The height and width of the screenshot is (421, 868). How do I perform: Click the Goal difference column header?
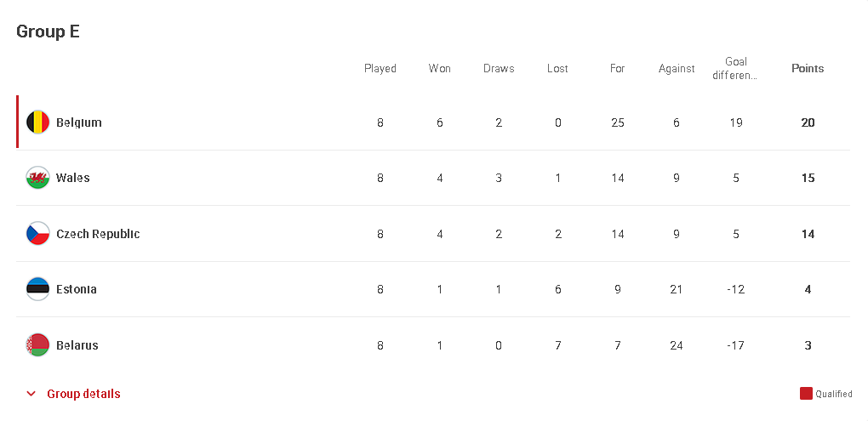pos(736,68)
